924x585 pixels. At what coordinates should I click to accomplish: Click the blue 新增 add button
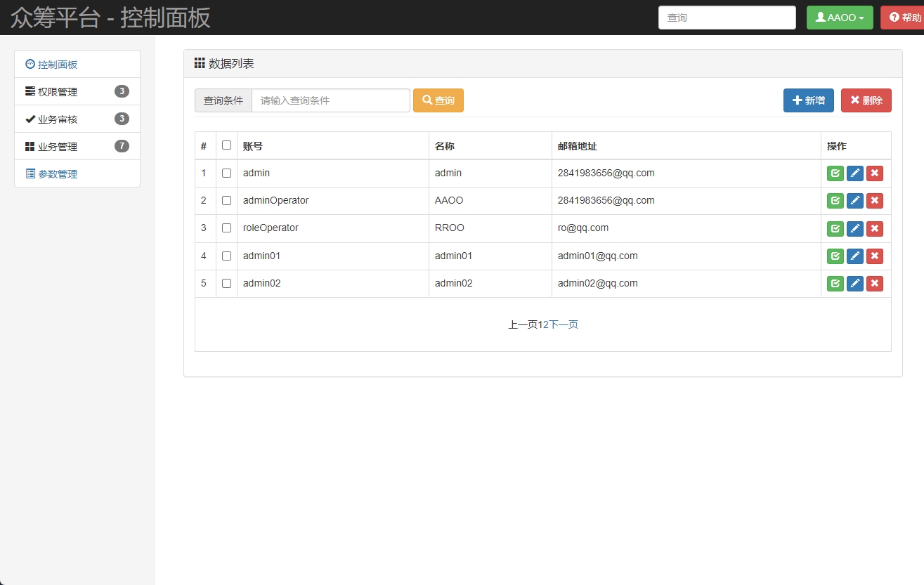click(809, 100)
